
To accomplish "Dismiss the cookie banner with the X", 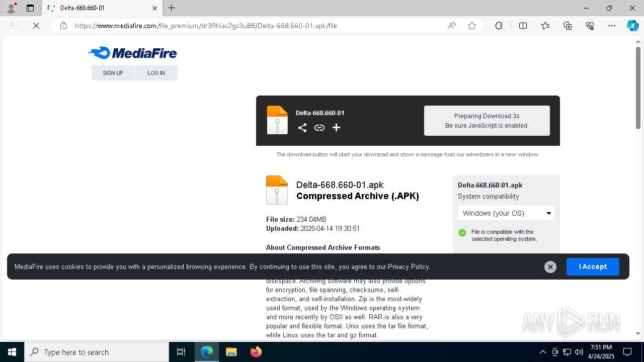I will pyautogui.click(x=550, y=267).
